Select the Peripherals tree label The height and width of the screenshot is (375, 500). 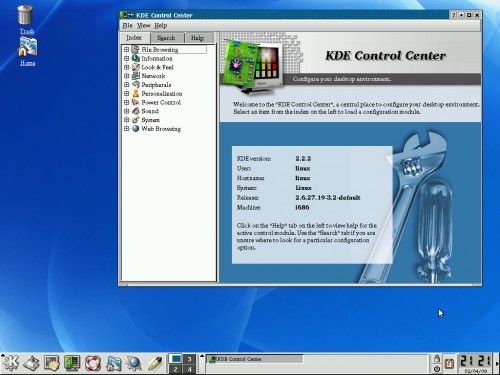156,85
